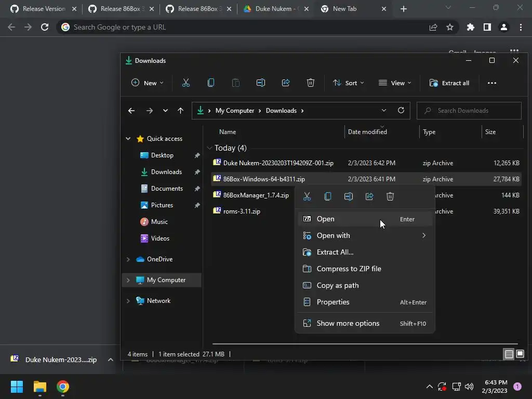Viewport: 532px width, 399px height.
Task: Go forward in Explorer navigation
Action: [149, 111]
